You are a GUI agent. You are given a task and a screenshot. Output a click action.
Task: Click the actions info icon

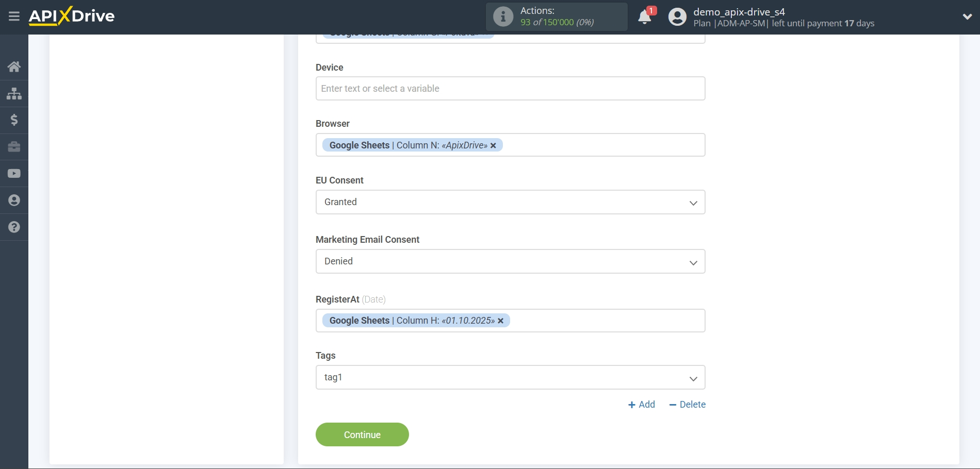[x=503, y=16]
